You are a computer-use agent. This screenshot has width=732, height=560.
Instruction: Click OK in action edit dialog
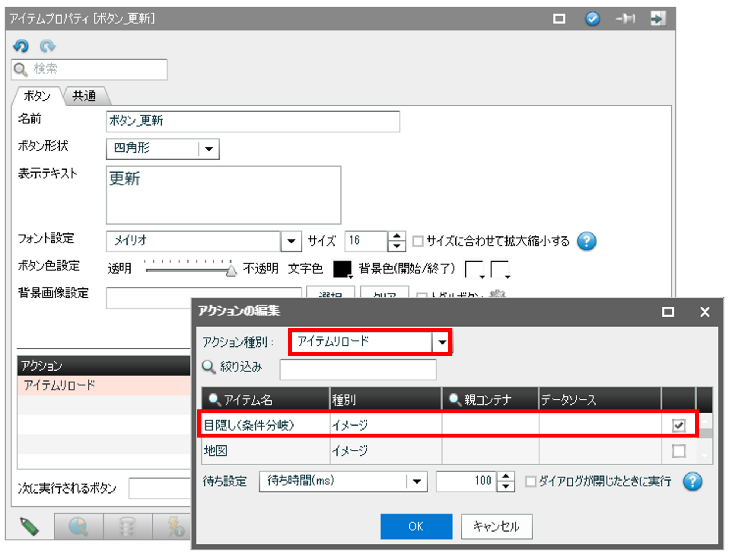pyautogui.click(x=416, y=526)
